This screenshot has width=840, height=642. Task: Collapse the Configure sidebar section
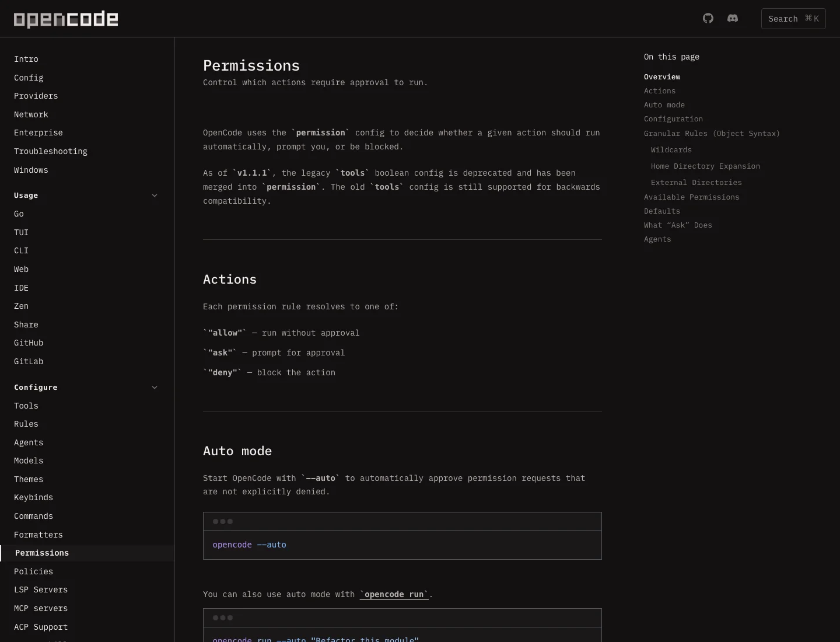tap(86, 388)
